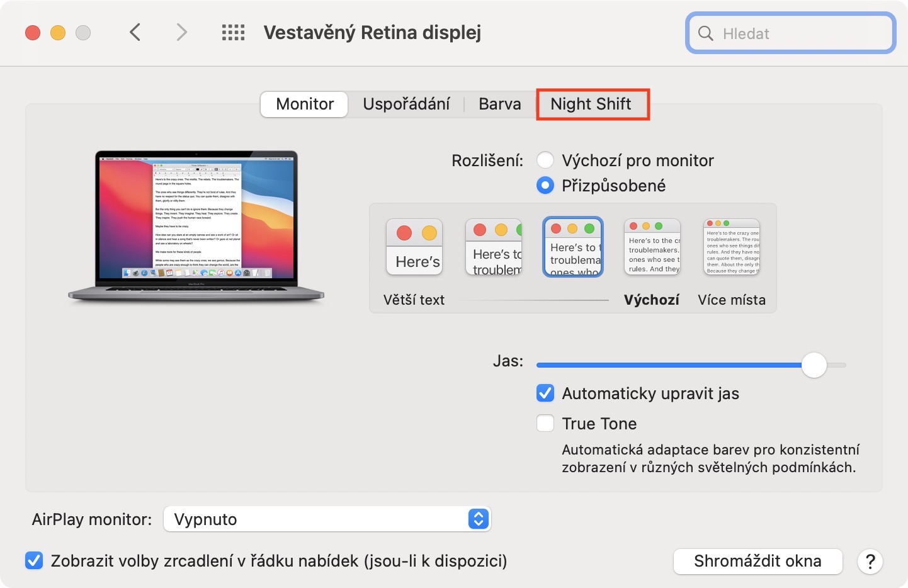Image resolution: width=908 pixels, height=588 pixels.
Task: Close the window with the red button
Action: [x=33, y=33]
